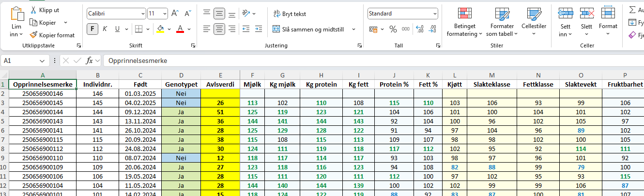Viewport: 644px width, 196px height.
Task: Toggle underline U formatting
Action: tap(117, 29)
